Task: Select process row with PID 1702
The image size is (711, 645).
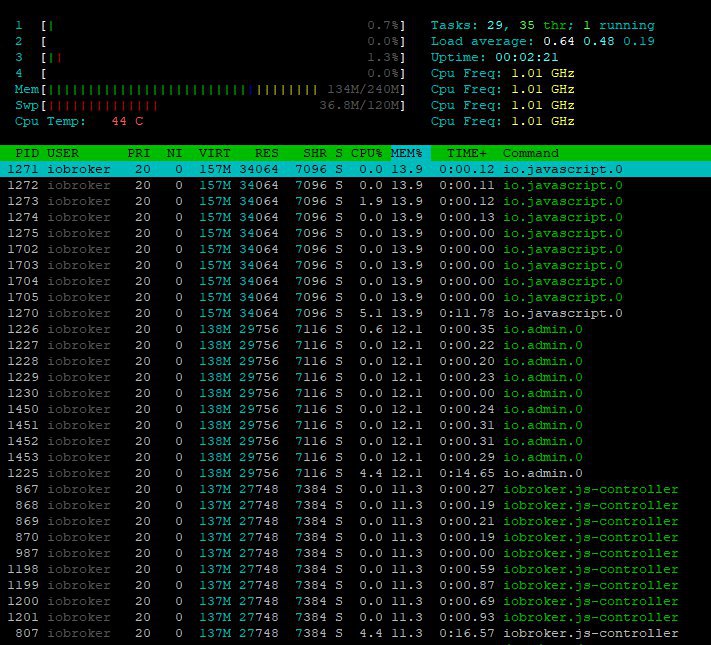Action: (x=356, y=249)
